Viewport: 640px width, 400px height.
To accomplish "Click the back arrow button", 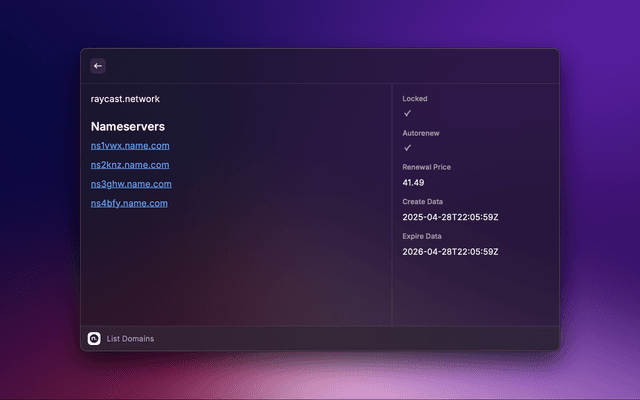I will pyautogui.click(x=97, y=66).
